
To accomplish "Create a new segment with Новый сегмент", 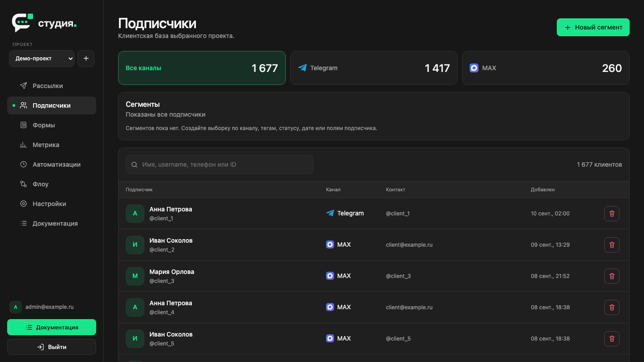I will click(x=593, y=27).
